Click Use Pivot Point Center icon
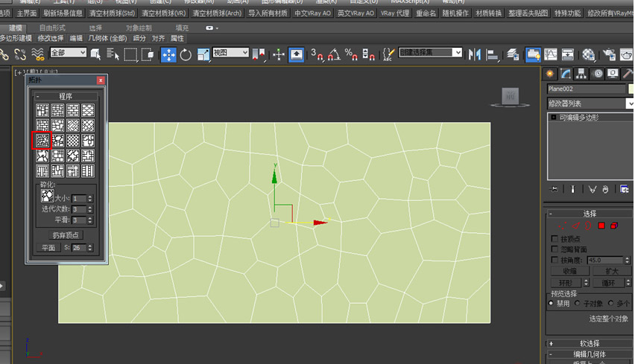The width and height of the screenshot is (635, 364). point(259,54)
